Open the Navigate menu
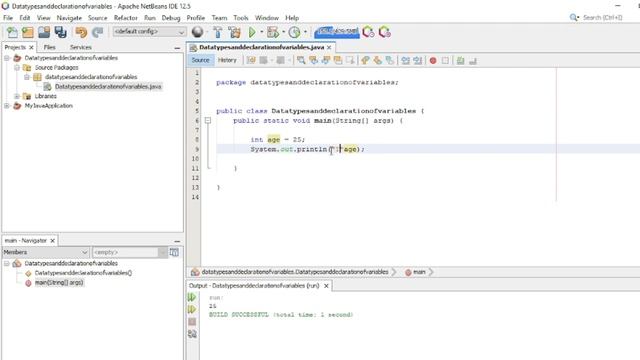This screenshot has height=360, width=640. [x=69, y=18]
